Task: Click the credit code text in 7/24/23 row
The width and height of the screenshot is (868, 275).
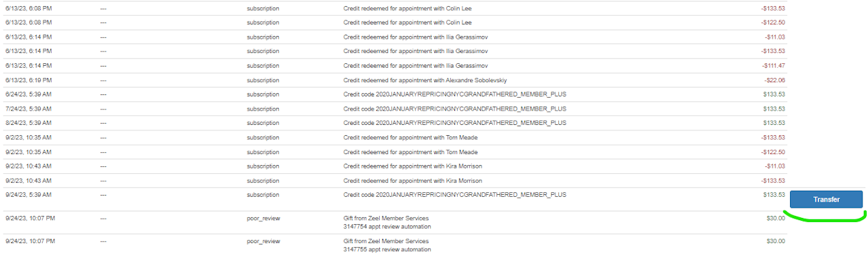Action: tap(455, 109)
